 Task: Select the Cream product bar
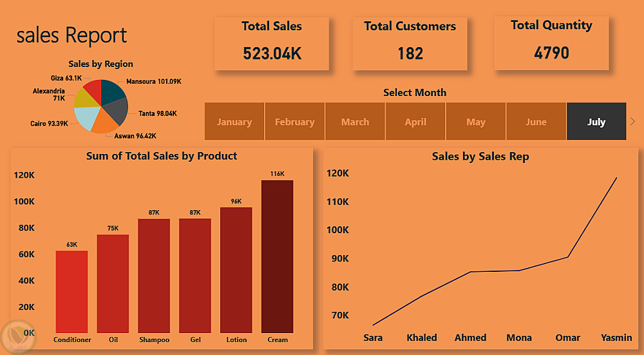[277, 256]
